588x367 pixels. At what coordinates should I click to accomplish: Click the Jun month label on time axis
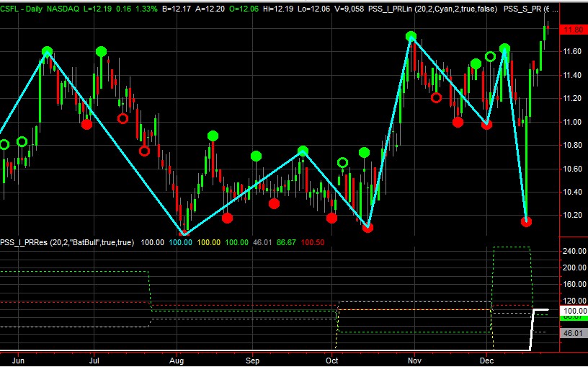tap(18, 361)
